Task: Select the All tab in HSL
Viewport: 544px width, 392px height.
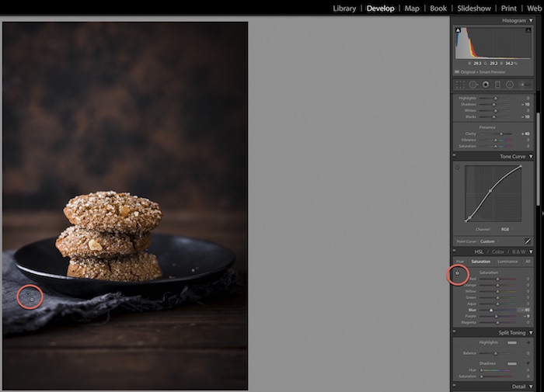Action: [x=528, y=262]
